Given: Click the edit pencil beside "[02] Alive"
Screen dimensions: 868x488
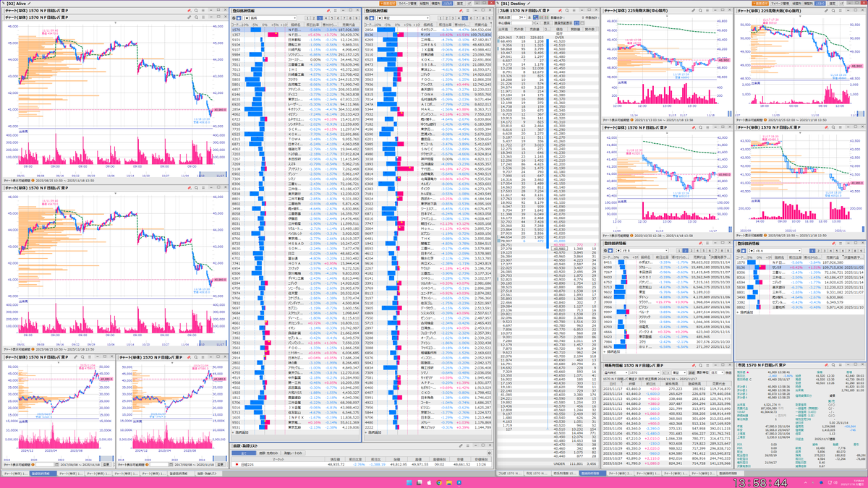Looking at the screenshot, I should (34, 4).
